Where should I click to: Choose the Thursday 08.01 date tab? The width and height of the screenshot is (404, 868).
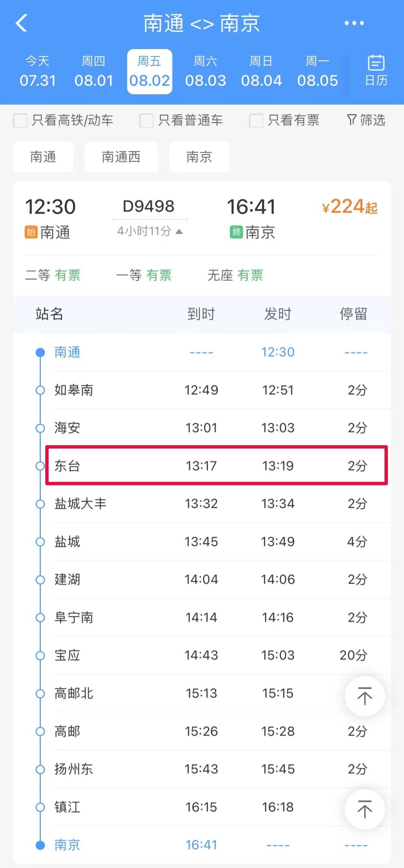pyautogui.click(x=94, y=72)
